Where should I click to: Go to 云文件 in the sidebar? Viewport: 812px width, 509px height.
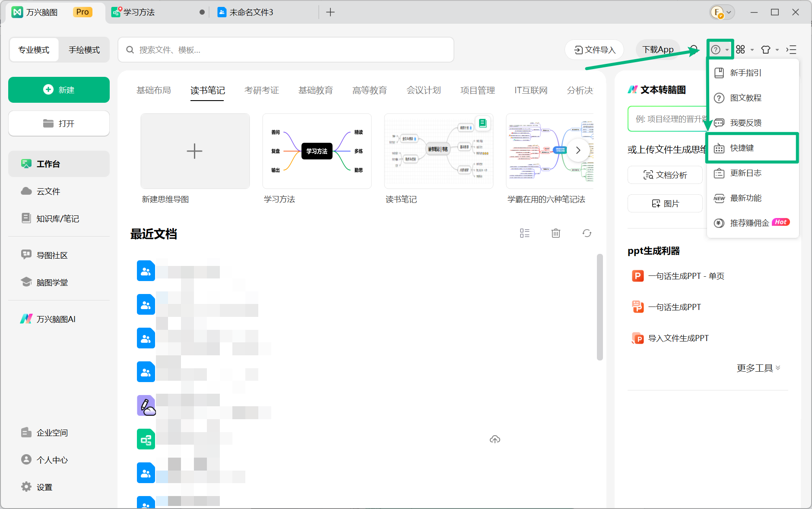[59, 191]
